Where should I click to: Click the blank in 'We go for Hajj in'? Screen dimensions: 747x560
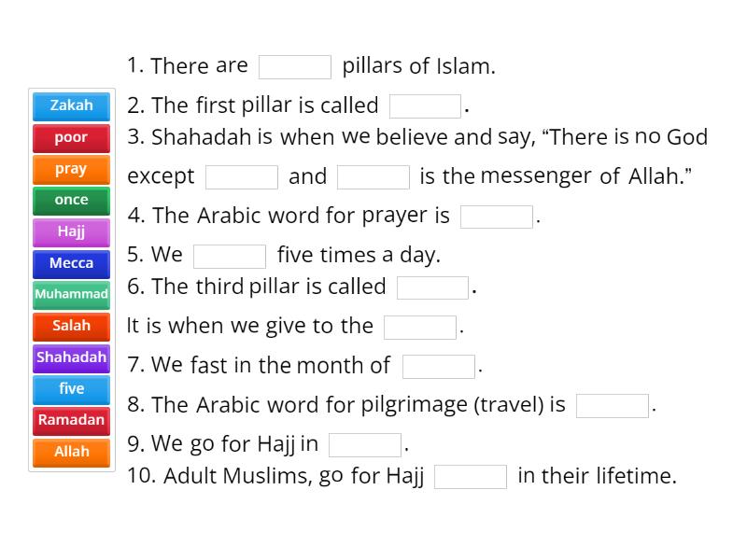[364, 443]
